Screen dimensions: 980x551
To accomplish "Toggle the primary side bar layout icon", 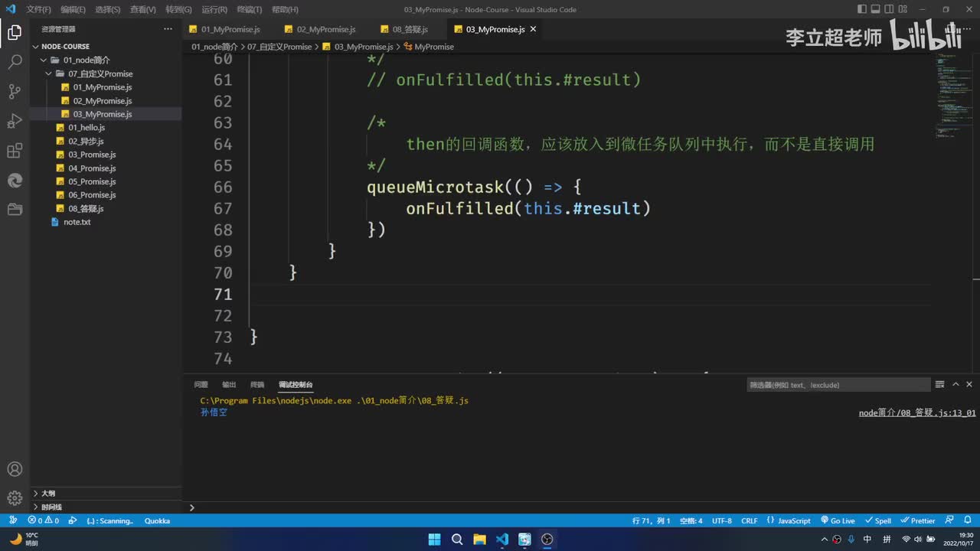I will click(x=863, y=9).
